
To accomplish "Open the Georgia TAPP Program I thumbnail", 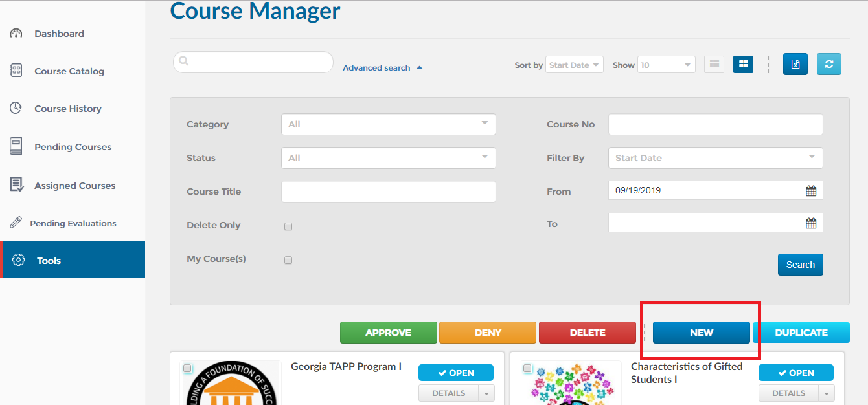I will point(232,382).
